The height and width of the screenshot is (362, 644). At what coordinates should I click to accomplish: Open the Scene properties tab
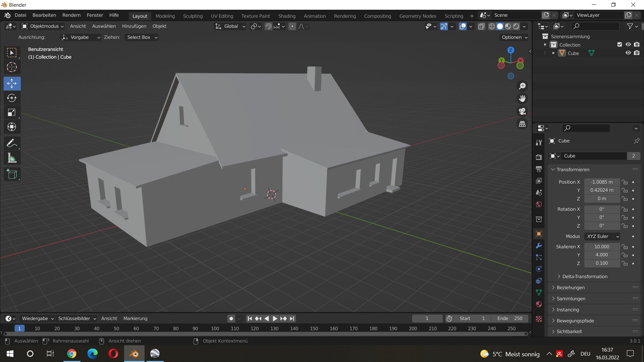539,192
